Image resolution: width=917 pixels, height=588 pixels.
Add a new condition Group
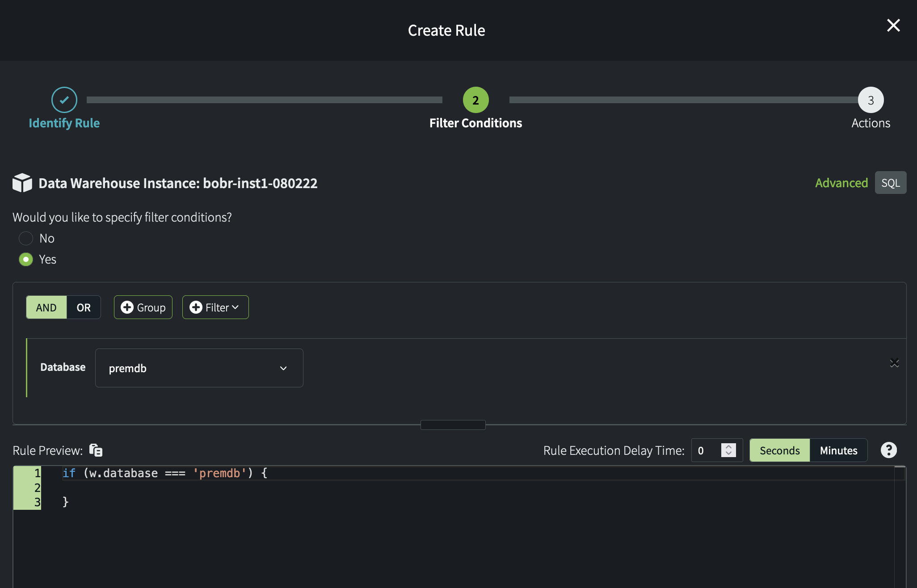pos(143,307)
